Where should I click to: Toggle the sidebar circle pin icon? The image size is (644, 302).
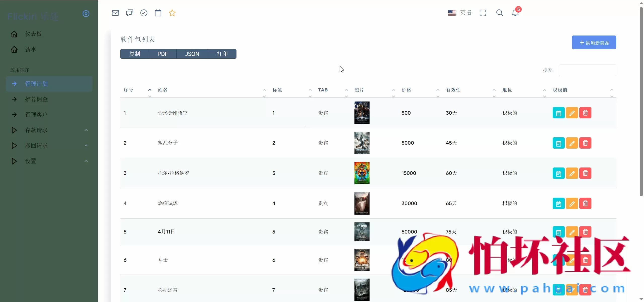(x=86, y=14)
